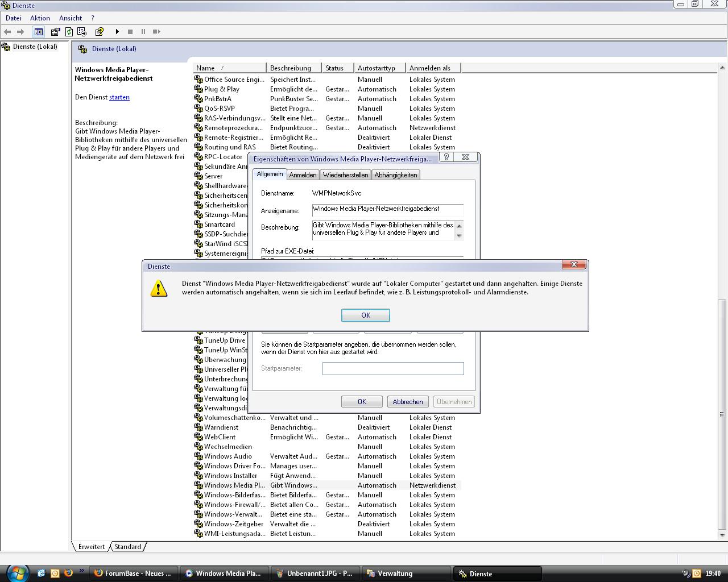
Task: Click the description box scroll-up arrow
Action: point(459,225)
